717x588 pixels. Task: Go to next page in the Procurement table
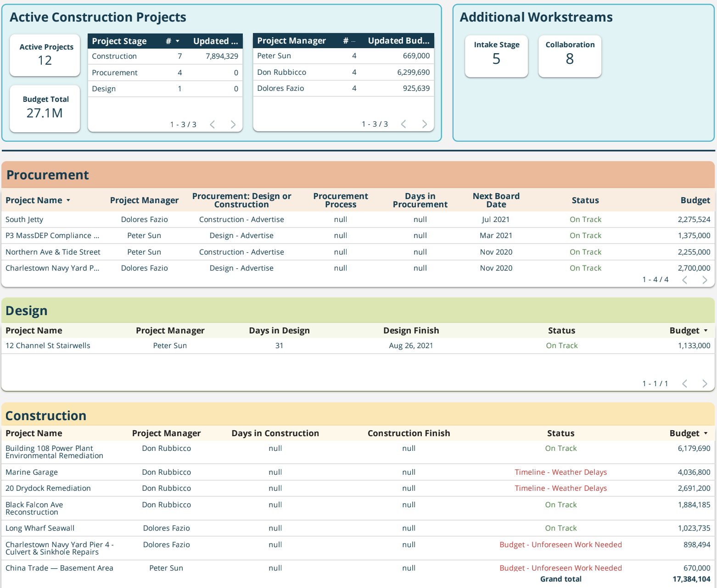click(x=705, y=279)
